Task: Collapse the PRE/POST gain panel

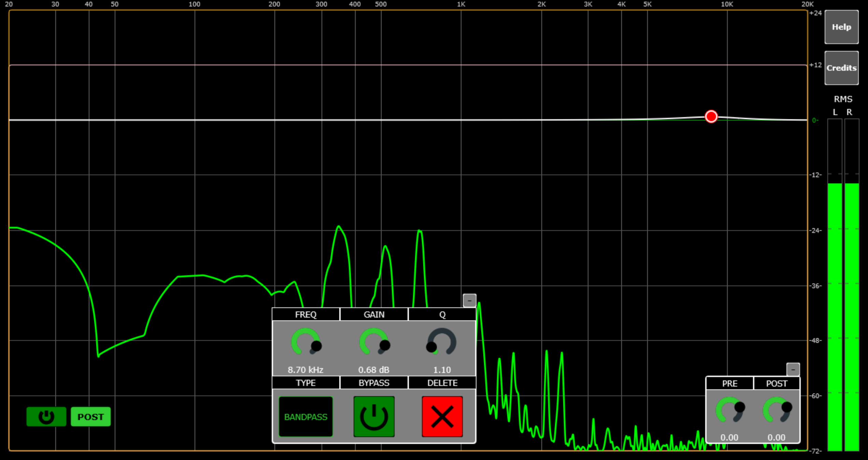Action: point(793,370)
